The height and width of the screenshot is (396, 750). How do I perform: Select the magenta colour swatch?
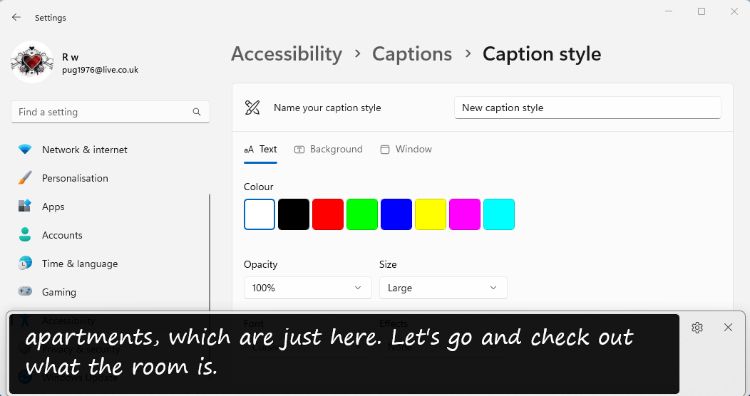tap(464, 214)
